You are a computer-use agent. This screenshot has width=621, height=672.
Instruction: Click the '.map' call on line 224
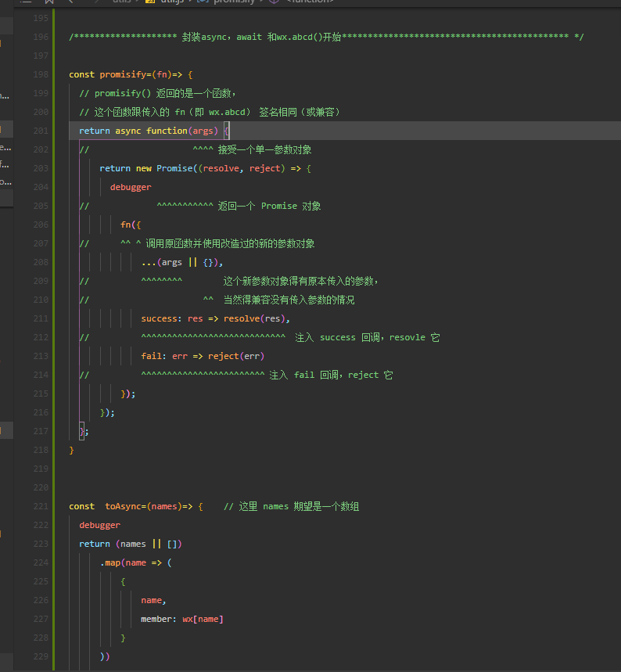110,562
